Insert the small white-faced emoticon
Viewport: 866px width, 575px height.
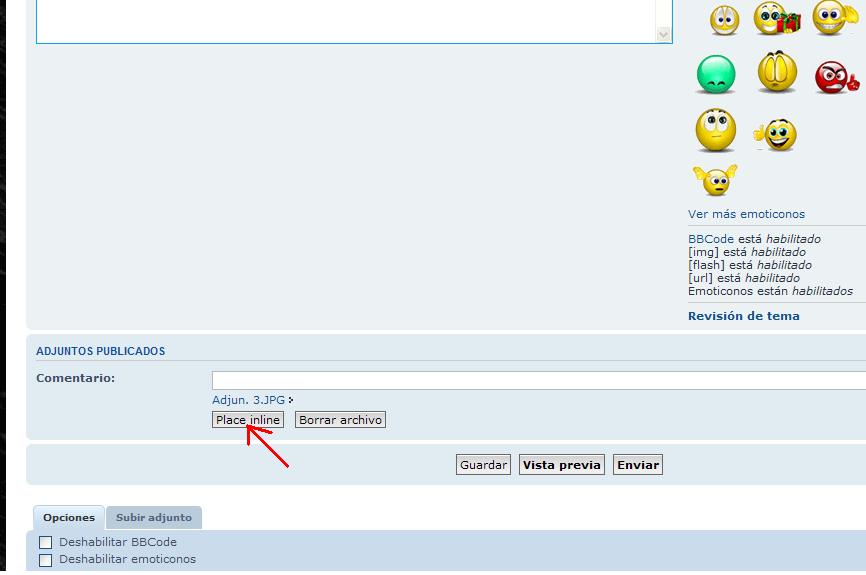(724, 19)
